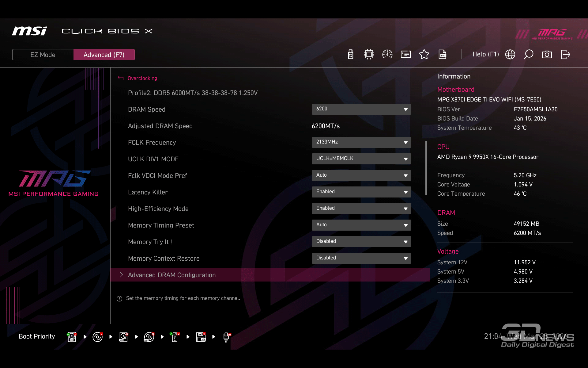Open the High-Efficiency Mode dropdown
The height and width of the screenshot is (368, 588).
pyautogui.click(x=361, y=209)
